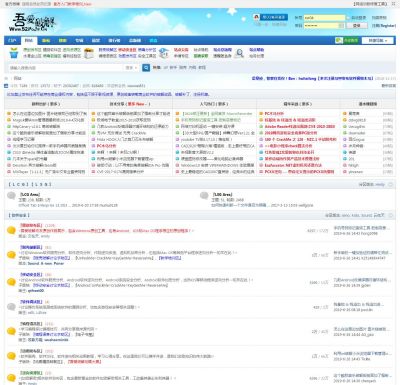Click the 52PoJie site logo
The image size is (400, 385).
point(32,23)
